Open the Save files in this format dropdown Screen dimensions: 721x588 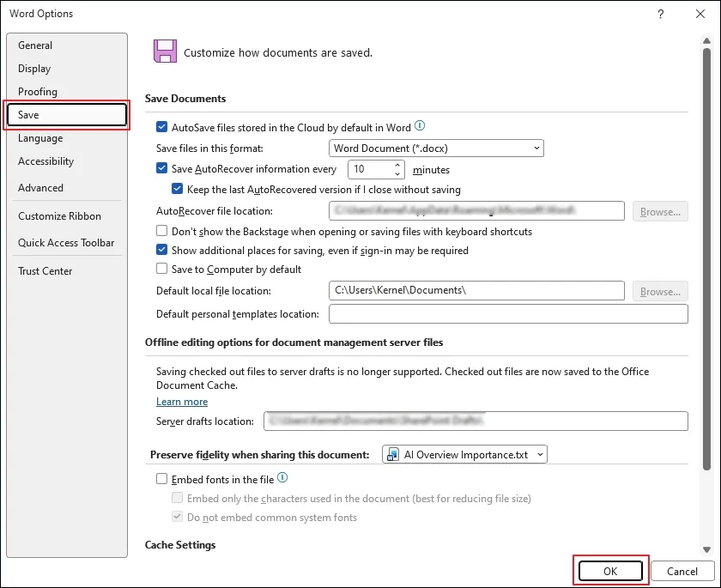[436, 148]
